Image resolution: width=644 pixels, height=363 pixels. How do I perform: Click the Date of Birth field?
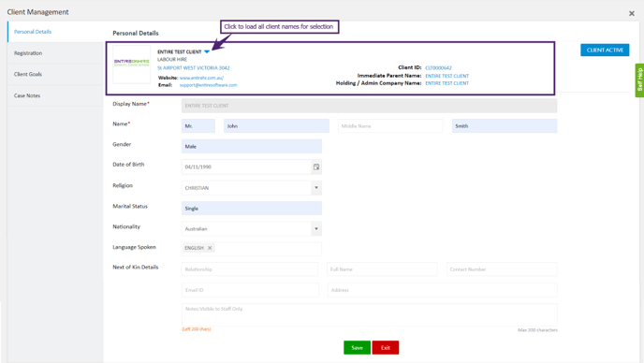coord(246,167)
